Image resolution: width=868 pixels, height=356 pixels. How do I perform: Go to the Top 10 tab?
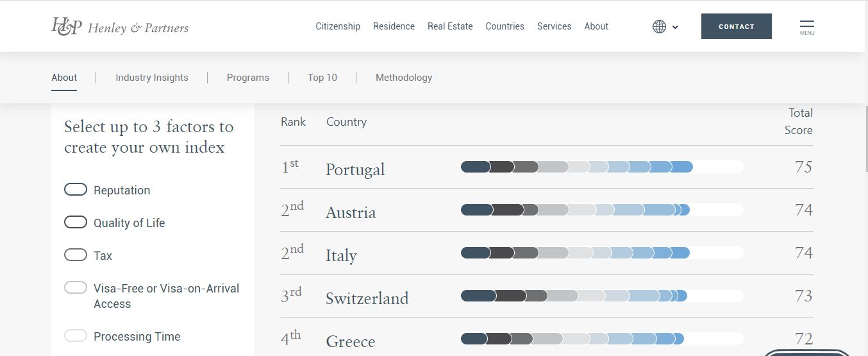click(322, 78)
